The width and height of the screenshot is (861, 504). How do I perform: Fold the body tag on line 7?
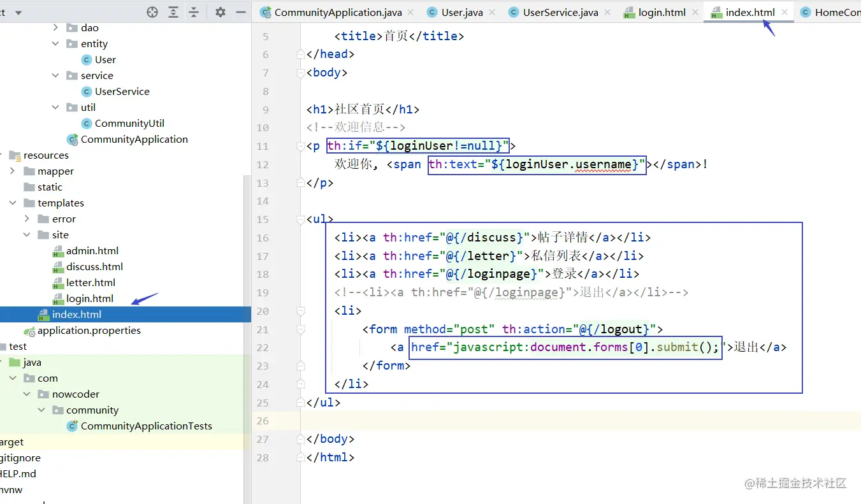pyautogui.click(x=300, y=73)
